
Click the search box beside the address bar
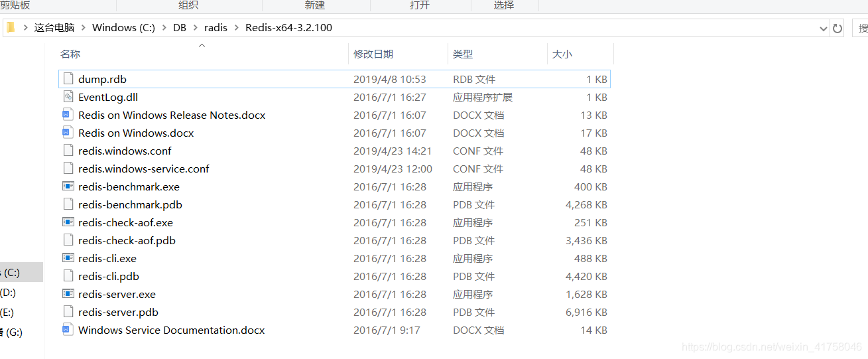point(860,29)
